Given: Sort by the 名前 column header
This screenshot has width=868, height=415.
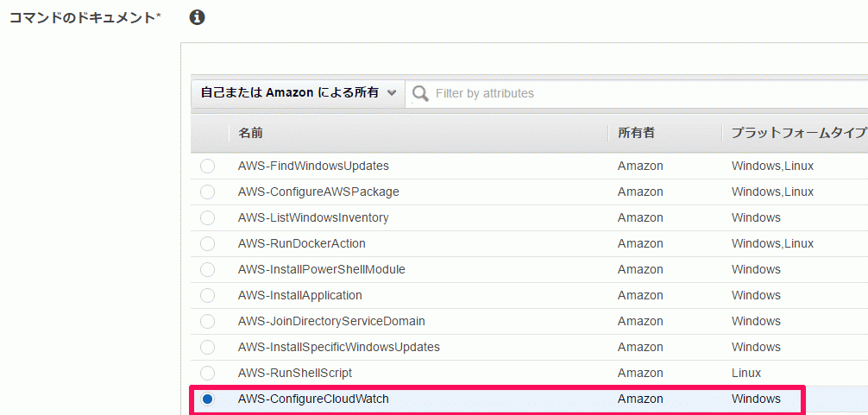Looking at the screenshot, I should (250, 134).
